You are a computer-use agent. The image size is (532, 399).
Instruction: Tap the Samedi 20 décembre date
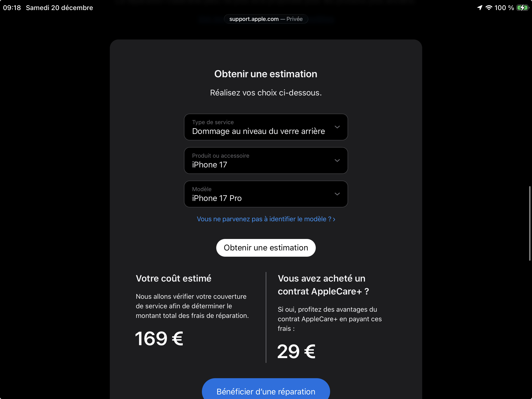pos(59,8)
